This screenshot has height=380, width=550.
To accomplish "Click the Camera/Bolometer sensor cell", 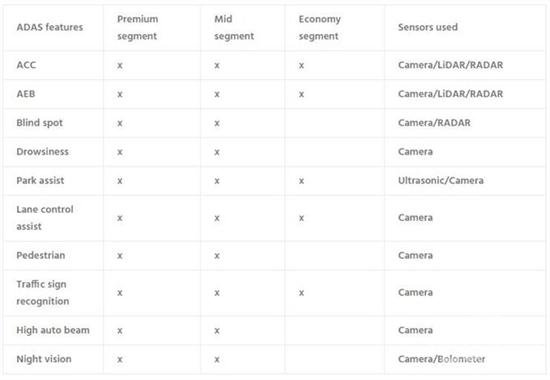I will [441, 359].
